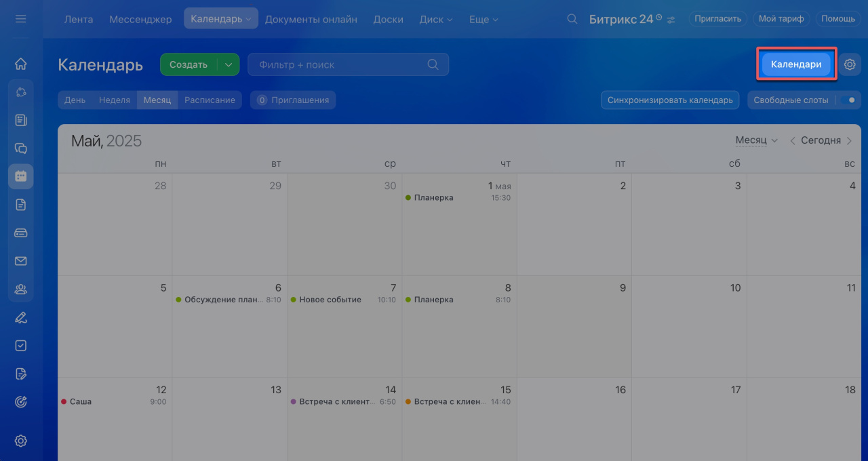Open the chat bubbles icon in sidebar
Screen dimensions: 868x461
[x=20, y=148]
